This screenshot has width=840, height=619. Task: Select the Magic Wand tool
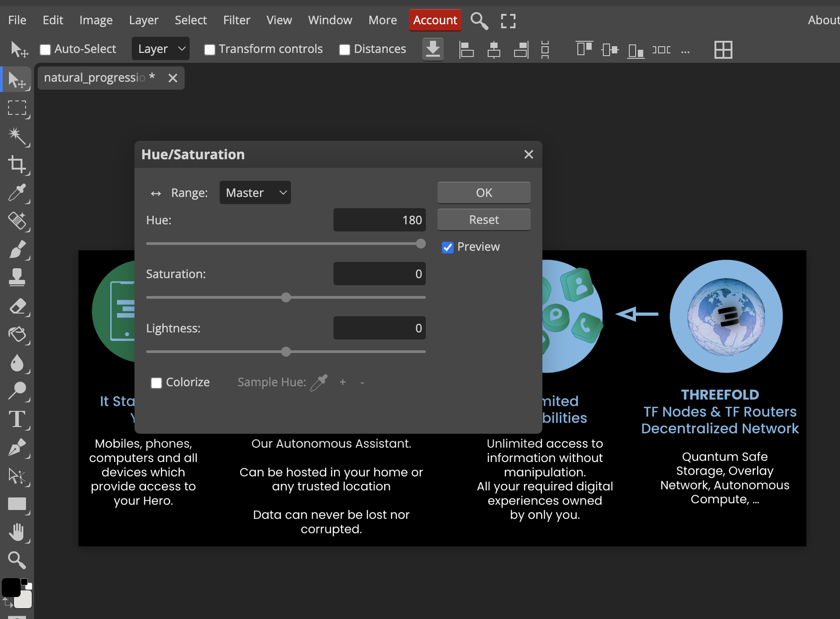(x=17, y=136)
